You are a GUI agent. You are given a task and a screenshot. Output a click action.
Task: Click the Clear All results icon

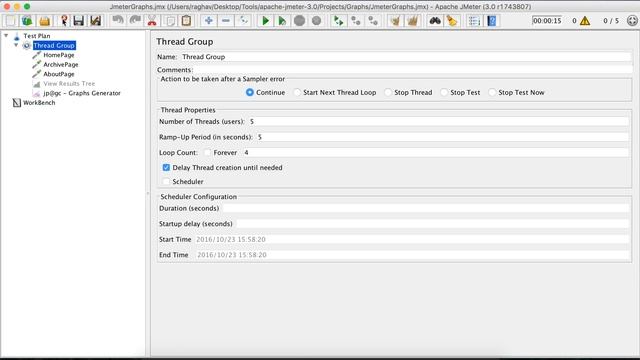[x=412, y=21]
